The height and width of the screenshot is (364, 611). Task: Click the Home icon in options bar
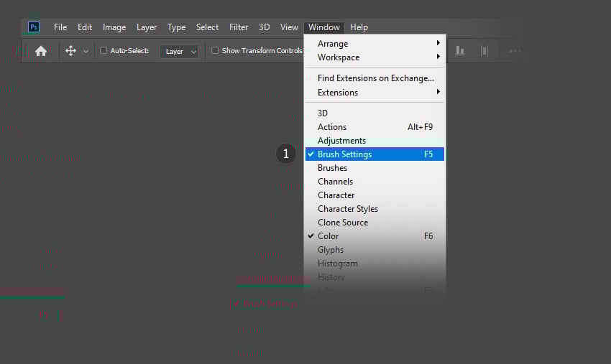[x=41, y=51]
